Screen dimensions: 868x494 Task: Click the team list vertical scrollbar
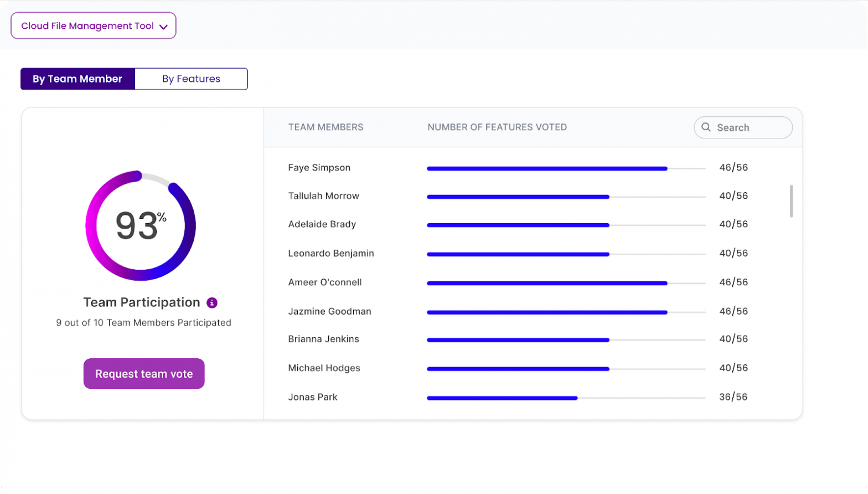coord(791,201)
